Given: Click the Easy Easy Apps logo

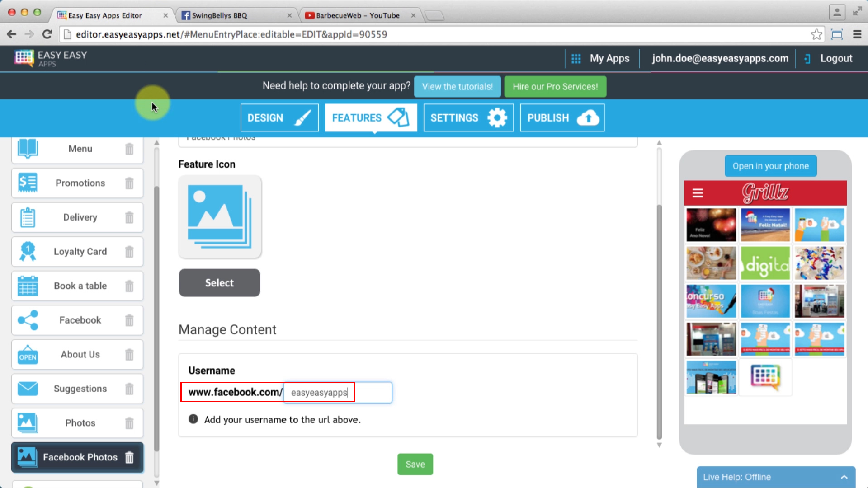Looking at the screenshot, I should (50, 58).
